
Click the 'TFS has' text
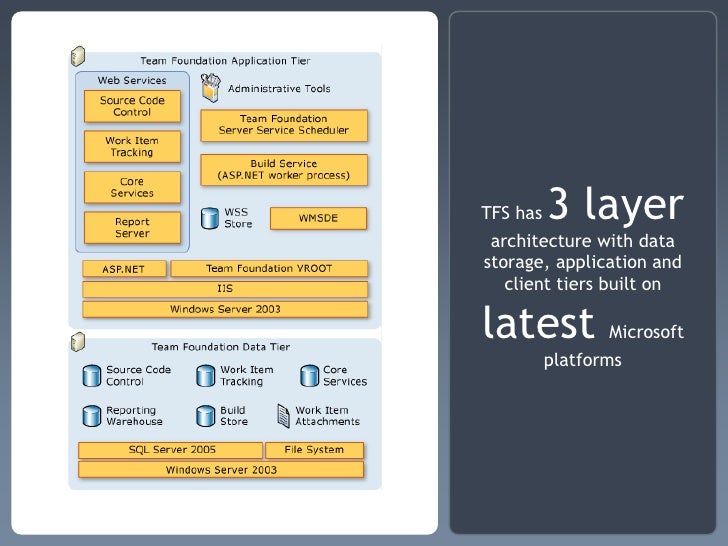point(512,213)
